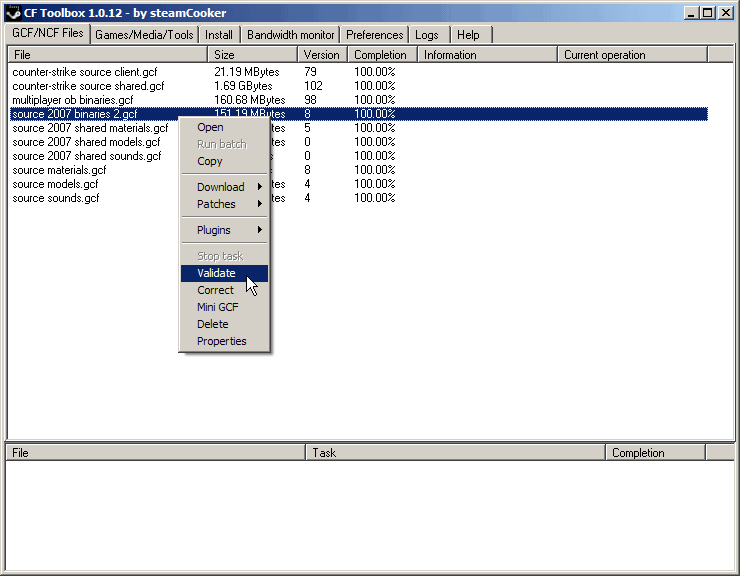
Task: Minimize the CF Toolbox window
Action: [x=691, y=13]
